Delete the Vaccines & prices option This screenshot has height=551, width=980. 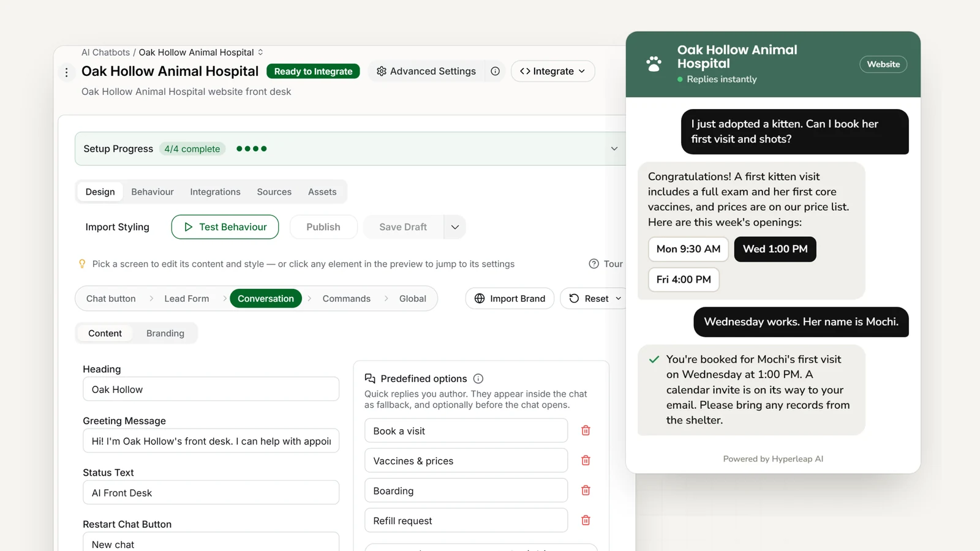[586, 460]
